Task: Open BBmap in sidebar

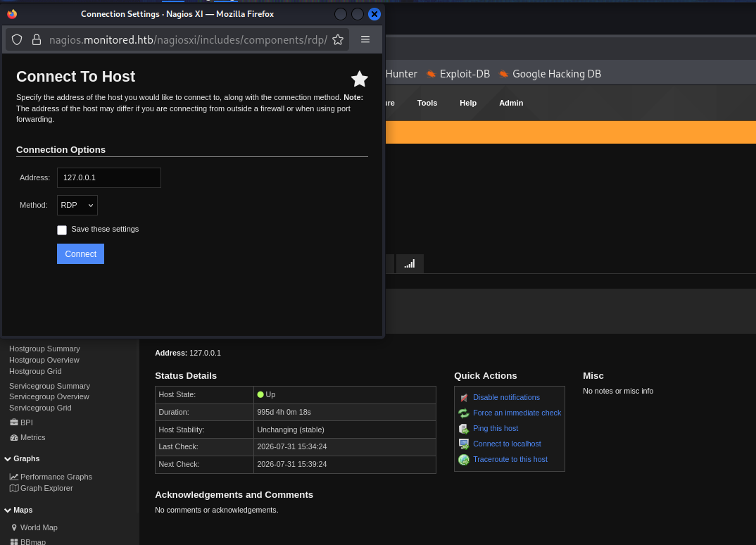Action: pyautogui.click(x=33, y=541)
